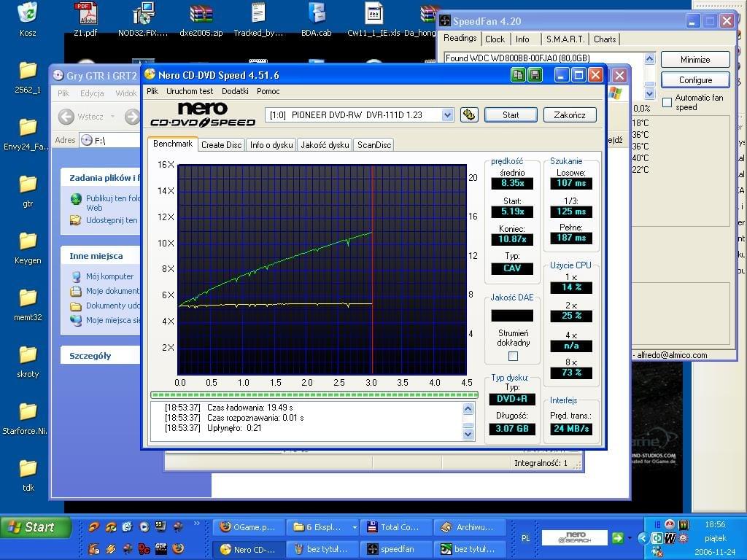The height and width of the screenshot is (560, 747).
Task: Click Mój komputer in Inne miejsca
Action: coord(109,276)
